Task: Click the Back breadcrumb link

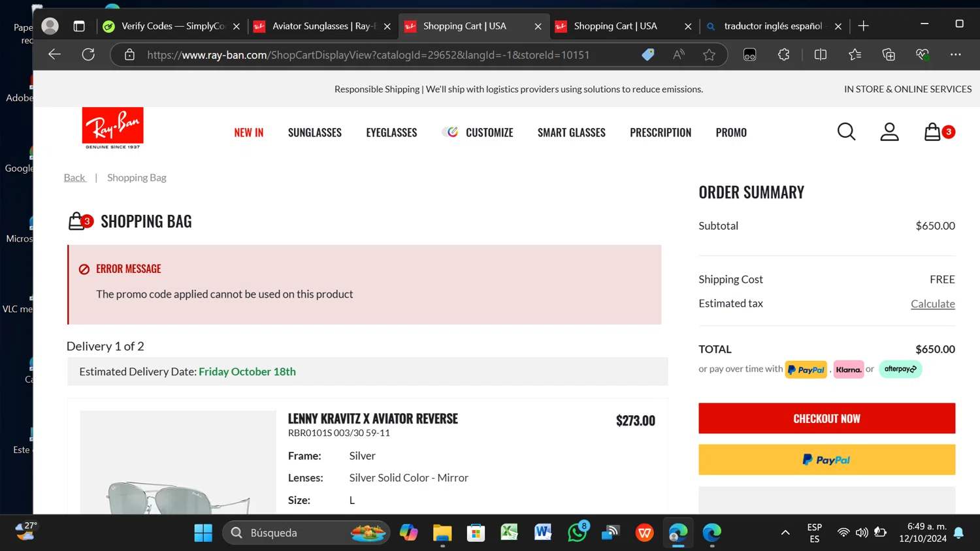Action: [74, 178]
